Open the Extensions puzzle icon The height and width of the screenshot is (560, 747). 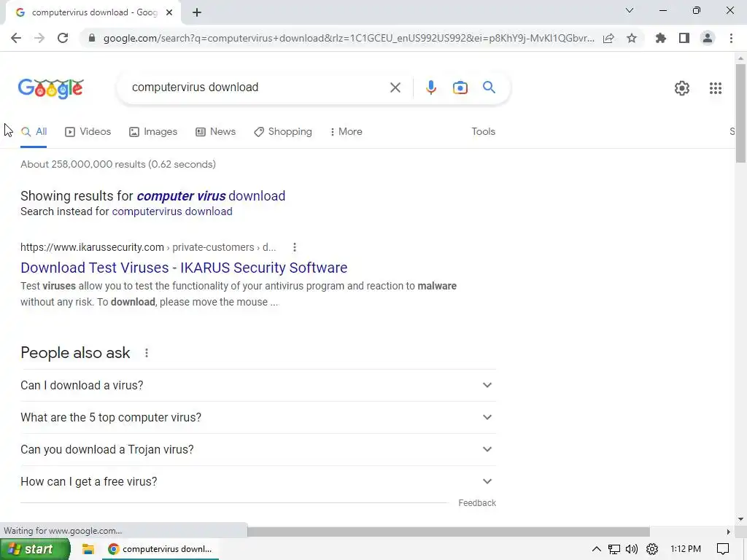(660, 38)
